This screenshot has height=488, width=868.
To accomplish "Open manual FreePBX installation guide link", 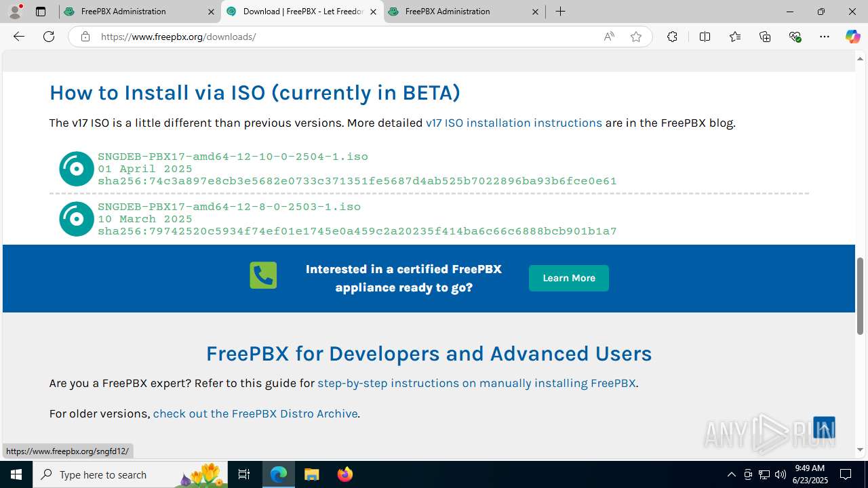I will [x=477, y=383].
